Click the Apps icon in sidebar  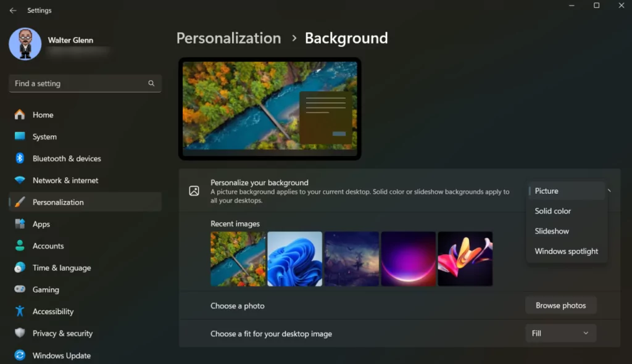click(x=19, y=224)
